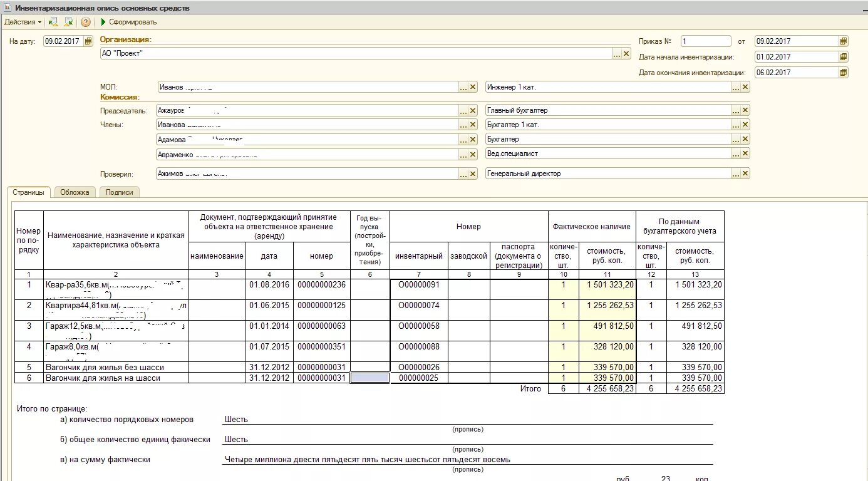
Task: Click ellipsis button in МОЛ Иванов field
Action: (x=463, y=88)
